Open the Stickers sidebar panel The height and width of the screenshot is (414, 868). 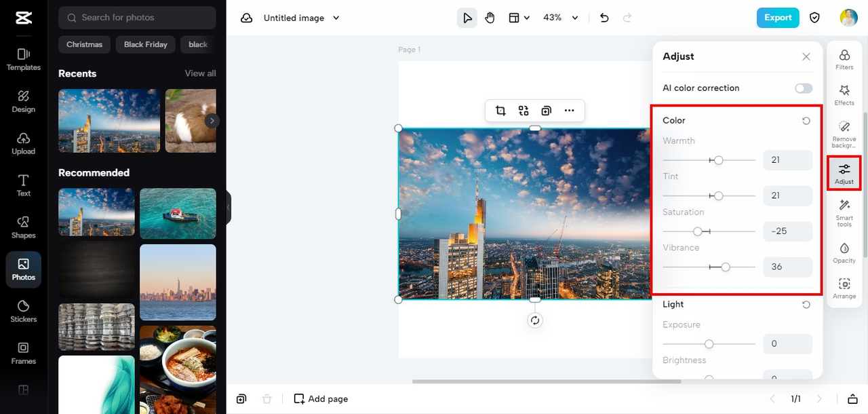click(x=23, y=312)
